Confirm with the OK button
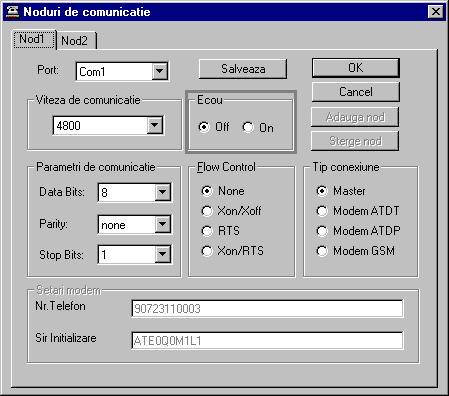 click(x=356, y=68)
